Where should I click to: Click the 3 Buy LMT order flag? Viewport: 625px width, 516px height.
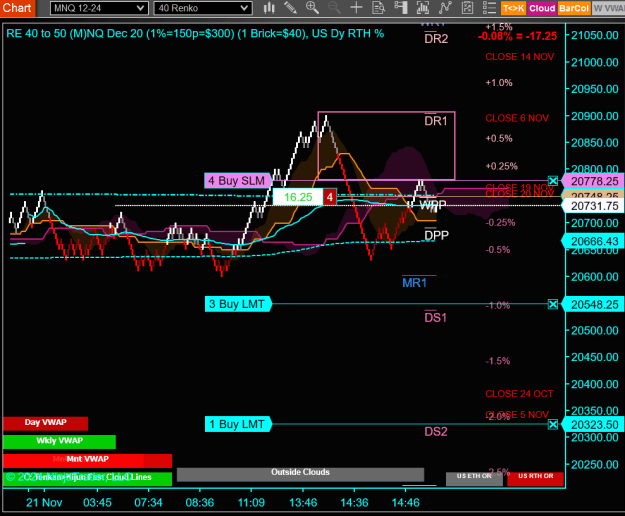click(x=238, y=304)
